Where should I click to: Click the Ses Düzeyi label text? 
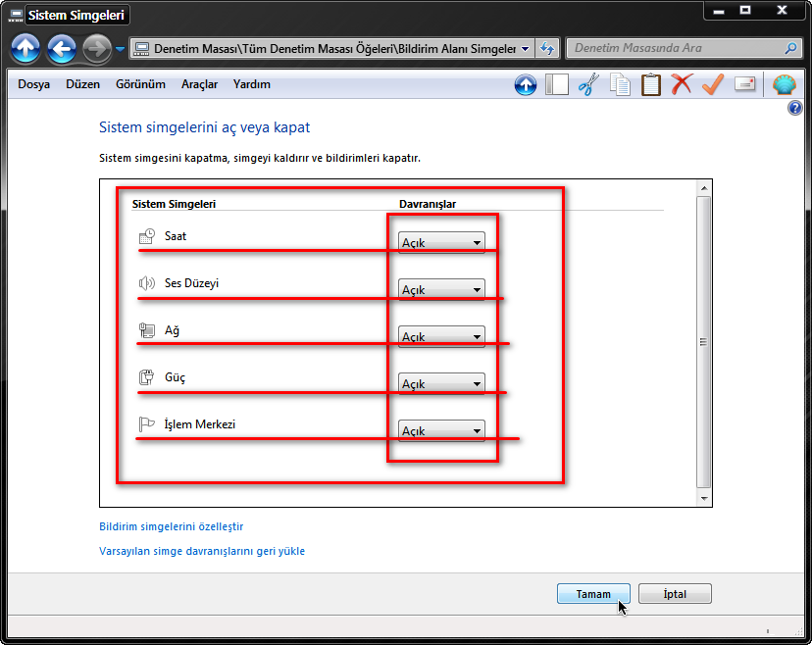[191, 283]
